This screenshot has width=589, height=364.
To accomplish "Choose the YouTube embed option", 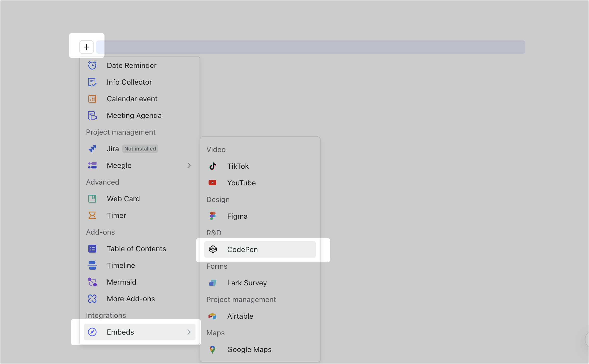I will click(x=260, y=183).
